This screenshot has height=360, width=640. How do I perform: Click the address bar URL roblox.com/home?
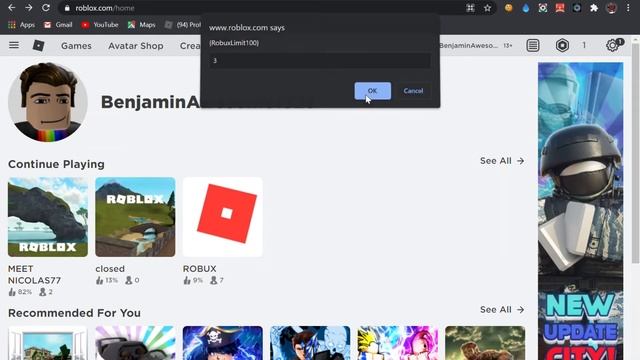[x=105, y=8]
